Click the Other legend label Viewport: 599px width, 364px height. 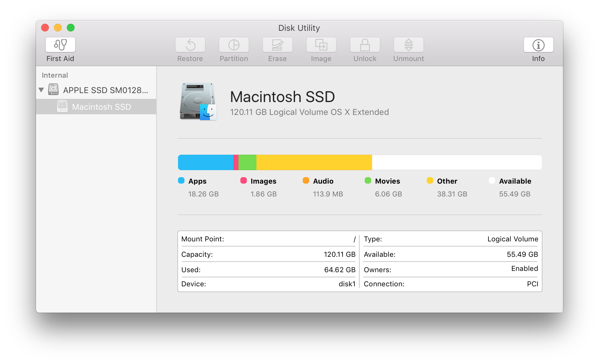coord(447,181)
